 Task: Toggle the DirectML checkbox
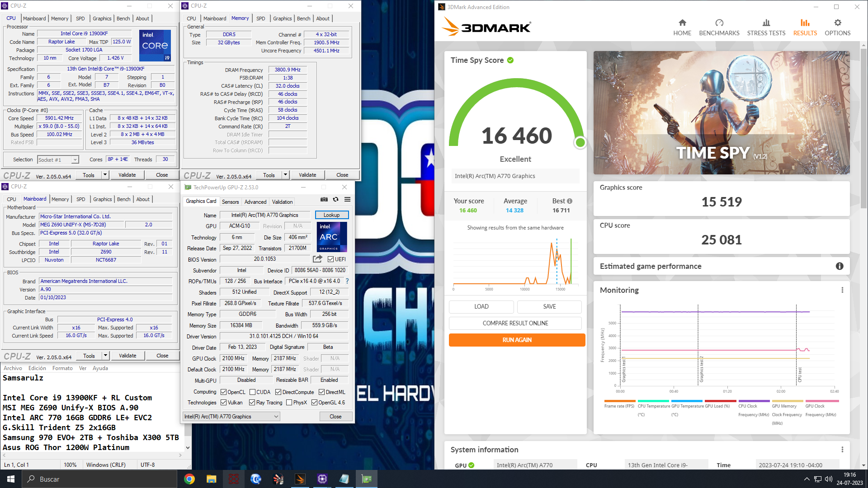point(321,392)
